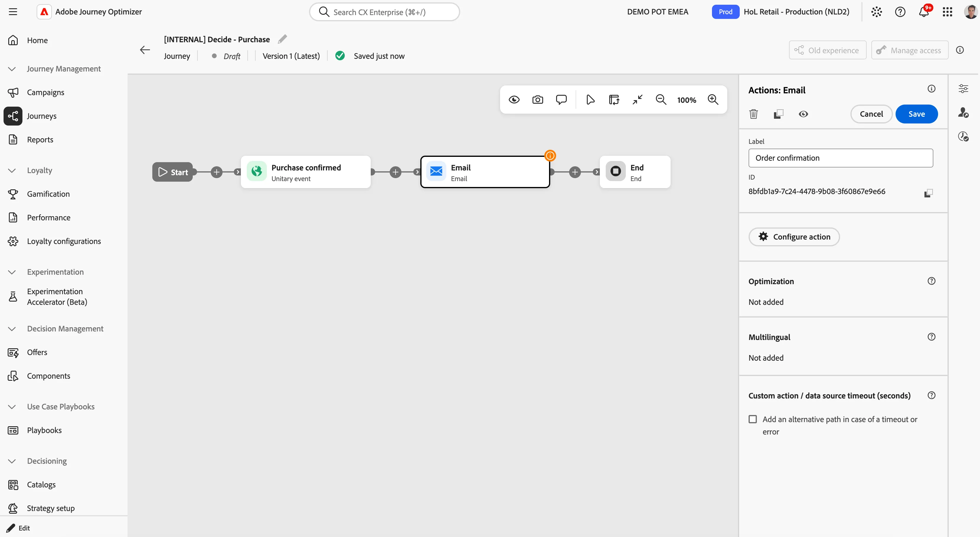The image size is (980, 537).
Task: Open info for Actions: Email panel
Action: (931, 89)
